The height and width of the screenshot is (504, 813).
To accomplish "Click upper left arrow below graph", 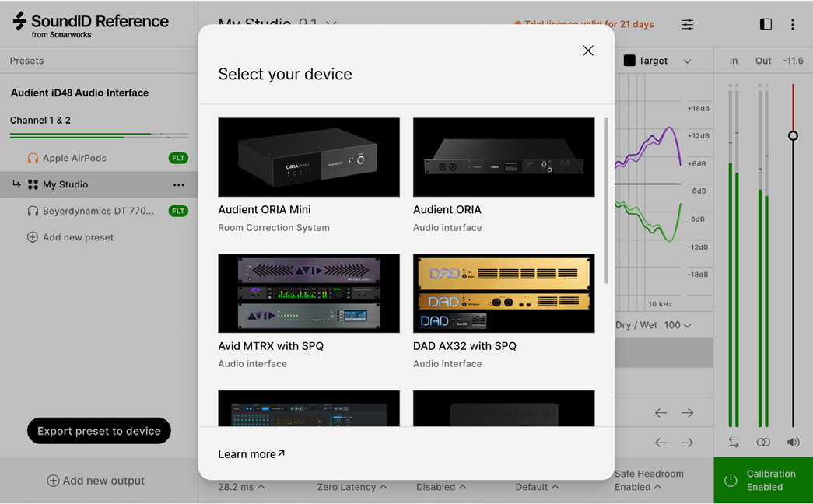I will coord(661,413).
